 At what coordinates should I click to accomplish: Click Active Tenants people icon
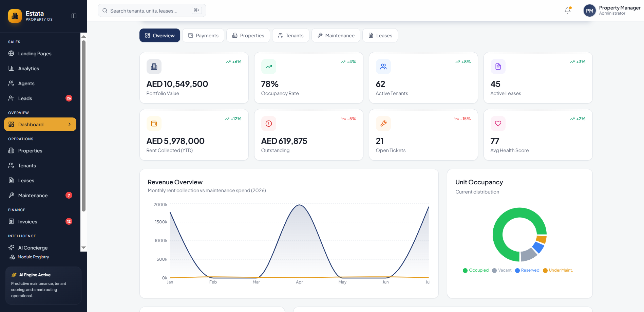(x=383, y=67)
